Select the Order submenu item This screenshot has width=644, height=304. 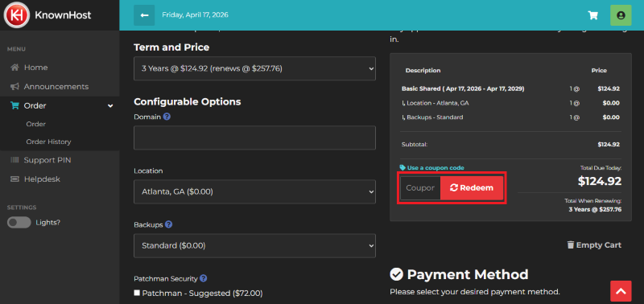(35, 124)
